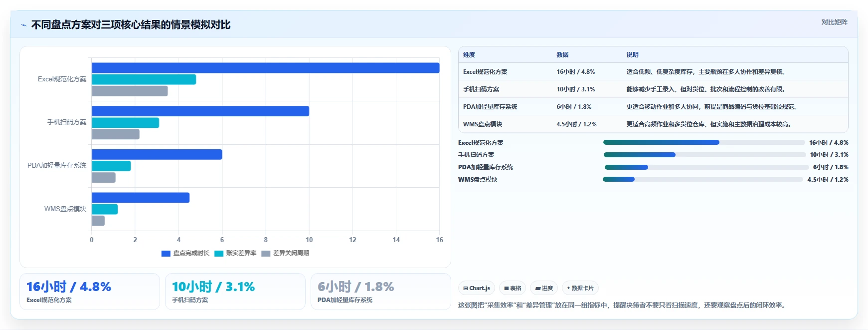The width and height of the screenshot is (868, 330).
Task: Click the 6小时 / 1.8% value beside the progress bar
Action: [x=831, y=167]
